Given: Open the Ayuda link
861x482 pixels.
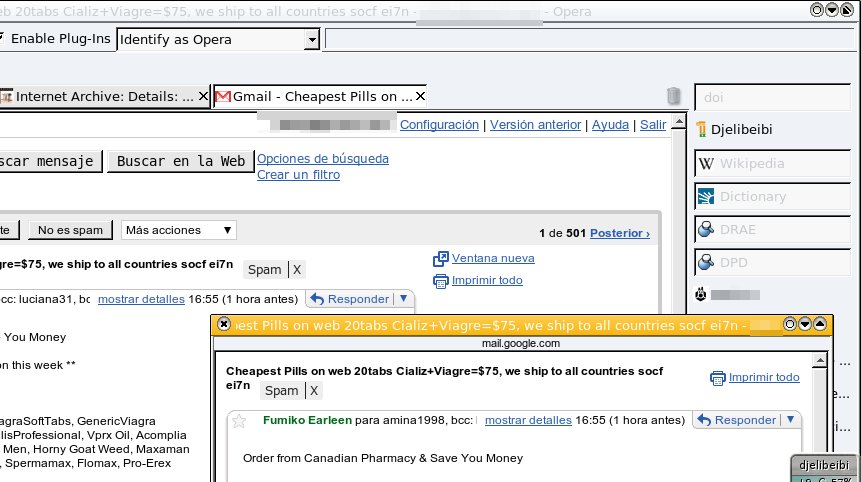Looking at the screenshot, I should tap(610, 125).
